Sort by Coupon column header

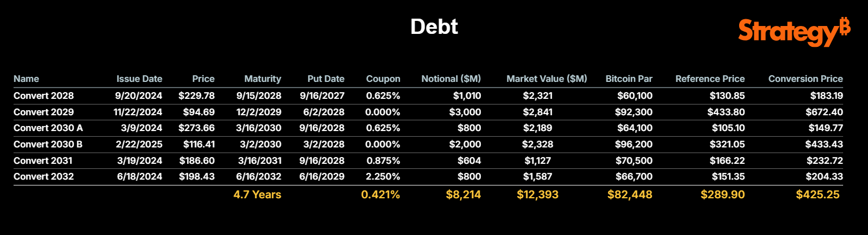tap(383, 79)
